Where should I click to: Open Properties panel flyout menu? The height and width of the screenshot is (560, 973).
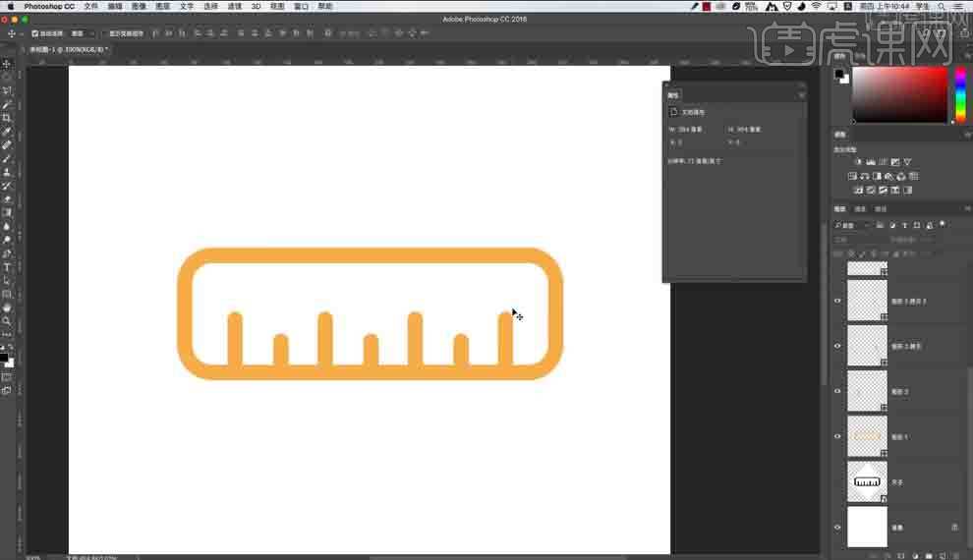click(801, 95)
